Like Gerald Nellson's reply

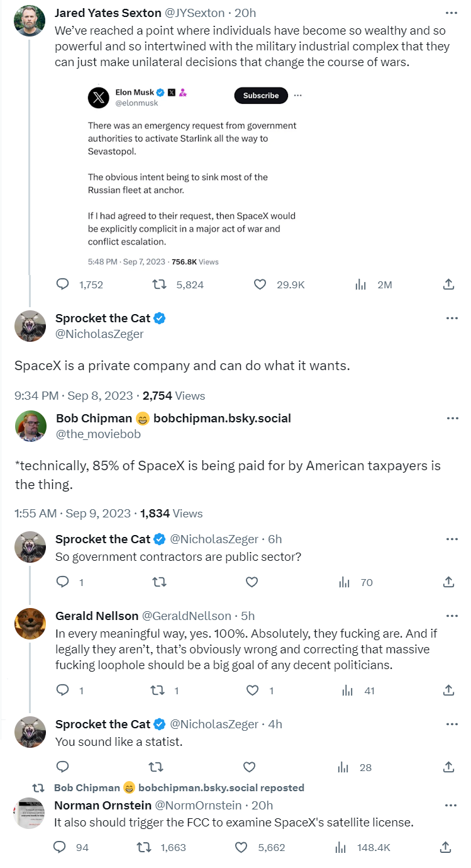pos(252,690)
